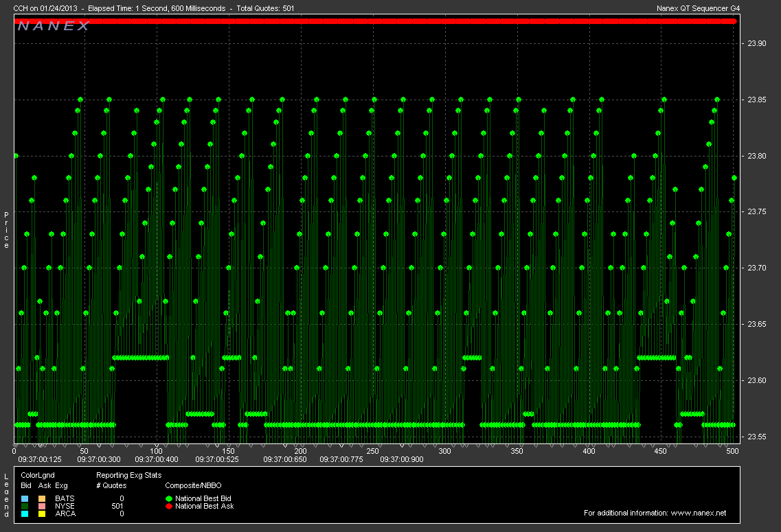This screenshot has width=781, height=532.
Task: Click the vertical Legend side label
Action: (x=6, y=496)
